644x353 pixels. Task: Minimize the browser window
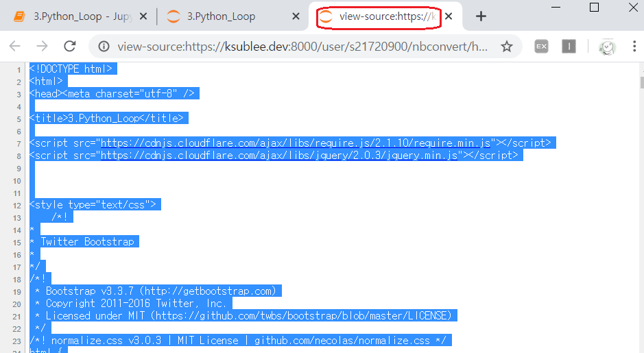pyautogui.click(x=556, y=8)
